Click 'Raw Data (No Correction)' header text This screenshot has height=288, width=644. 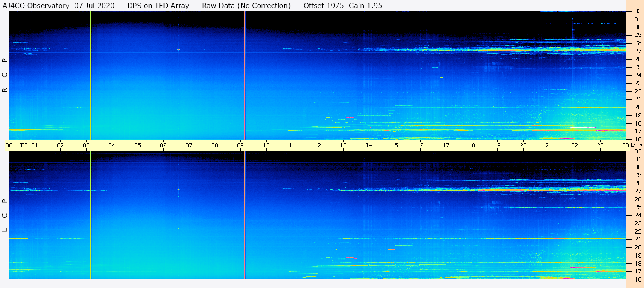tap(246, 6)
